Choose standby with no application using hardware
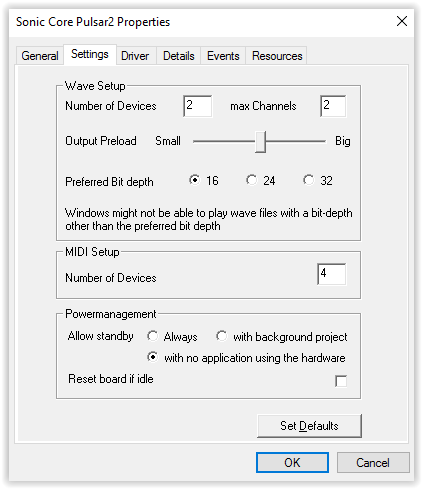The image size is (422, 489). pos(153,357)
